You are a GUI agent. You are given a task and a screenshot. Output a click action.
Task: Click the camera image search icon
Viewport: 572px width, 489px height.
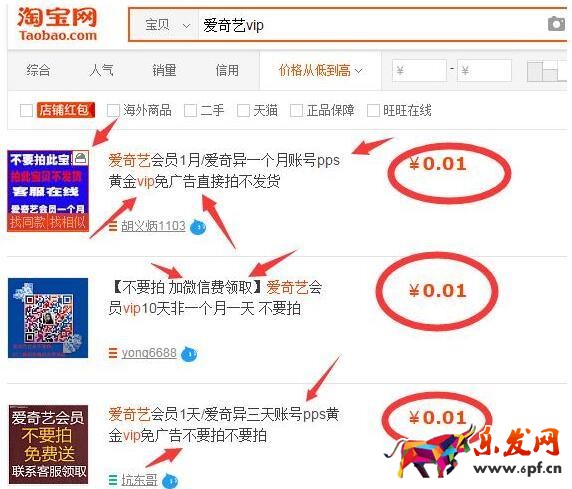pos(556,24)
